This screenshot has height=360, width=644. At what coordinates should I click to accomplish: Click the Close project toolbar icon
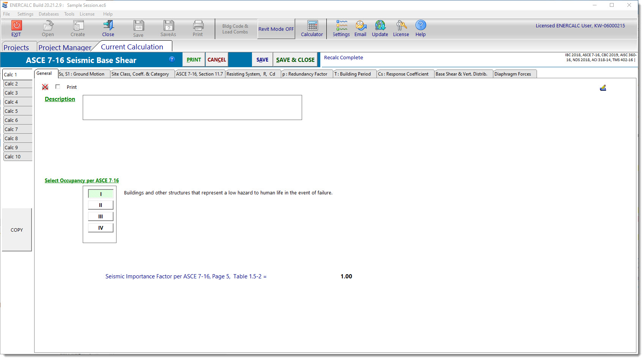(108, 25)
